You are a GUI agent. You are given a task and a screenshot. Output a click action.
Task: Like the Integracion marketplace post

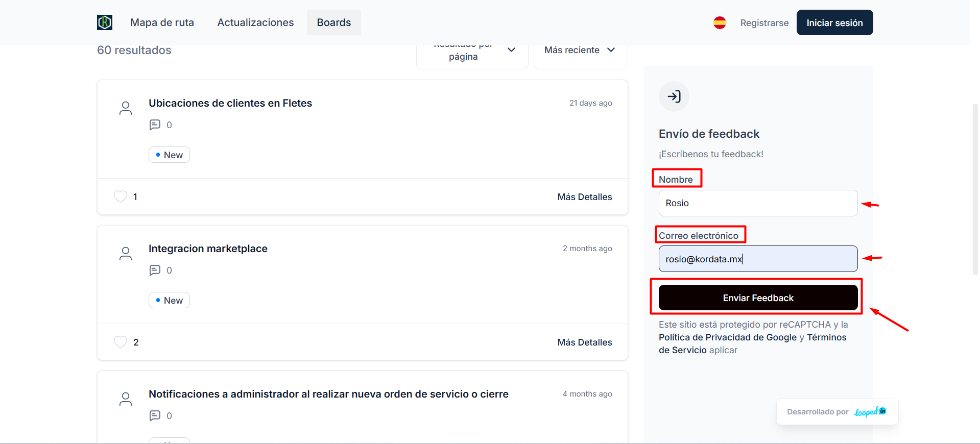(121, 342)
